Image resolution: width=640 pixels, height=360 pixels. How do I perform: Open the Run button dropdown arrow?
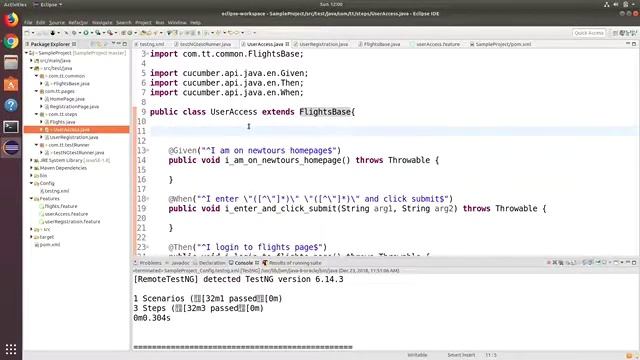(91, 33)
